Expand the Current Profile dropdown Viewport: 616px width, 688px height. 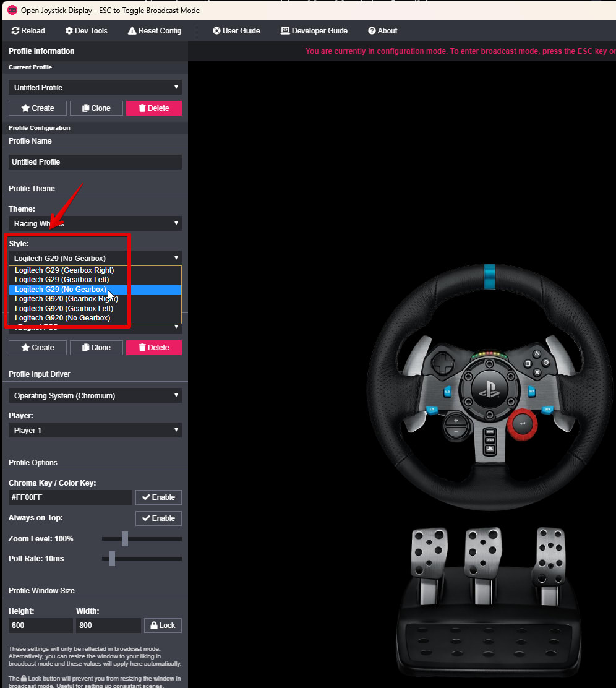[95, 87]
